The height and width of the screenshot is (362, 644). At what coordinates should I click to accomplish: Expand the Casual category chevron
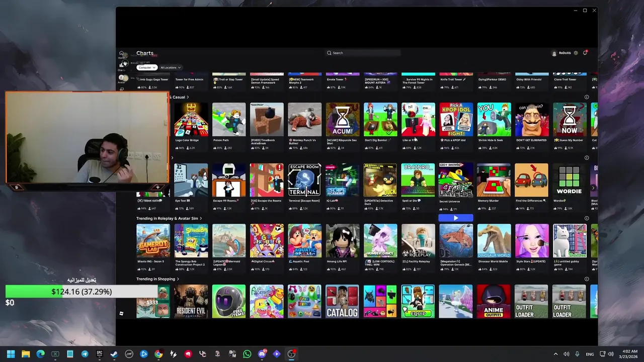tap(188, 97)
